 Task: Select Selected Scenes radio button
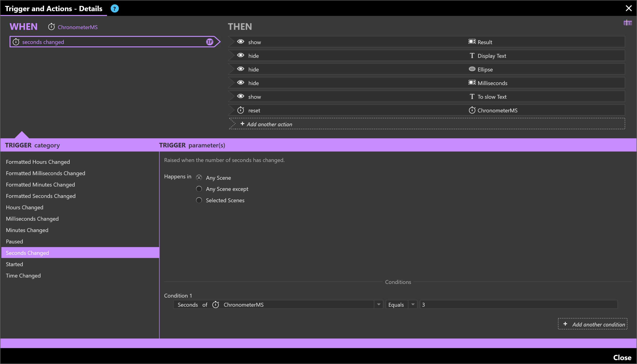199,200
